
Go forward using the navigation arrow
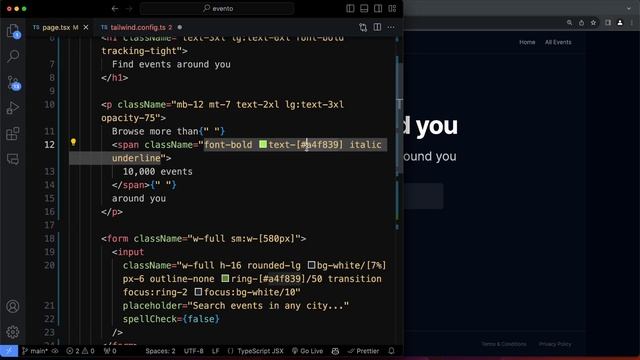pos(129,9)
